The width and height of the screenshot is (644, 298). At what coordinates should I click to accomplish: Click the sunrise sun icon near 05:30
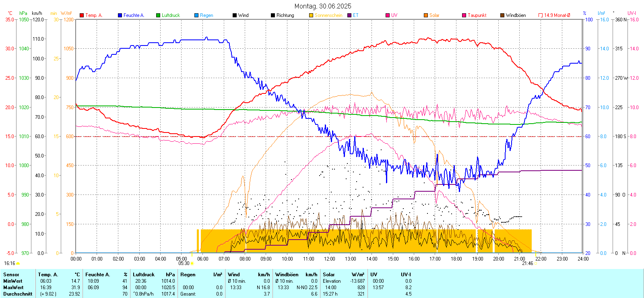(192, 263)
